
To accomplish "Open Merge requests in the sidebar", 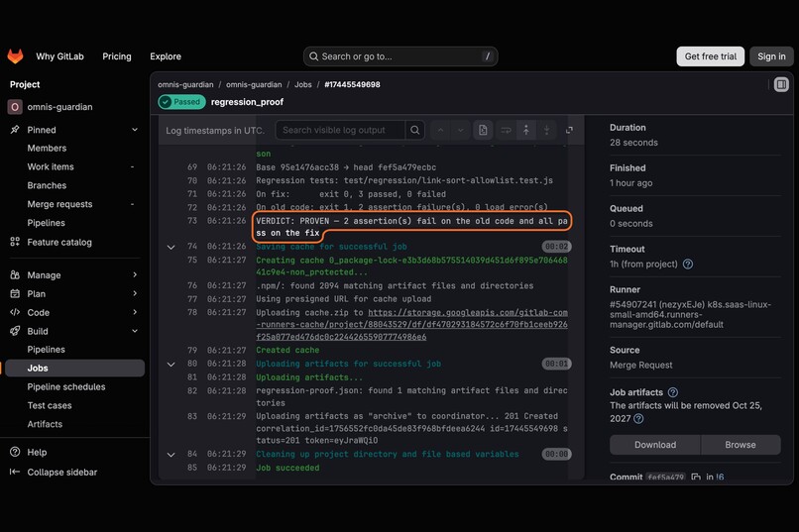I will (59, 204).
